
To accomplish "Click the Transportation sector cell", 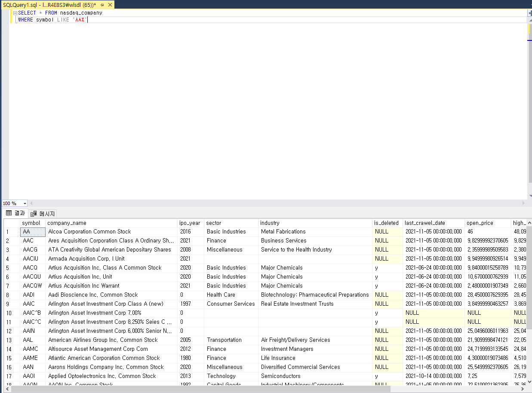I will (231, 340).
